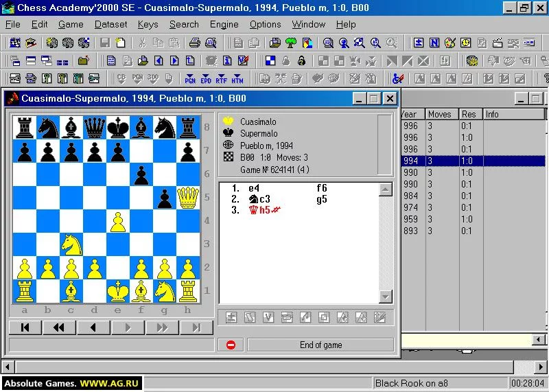Open the Dataset menu
The height and width of the screenshot is (392, 549).
[x=110, y=24]
